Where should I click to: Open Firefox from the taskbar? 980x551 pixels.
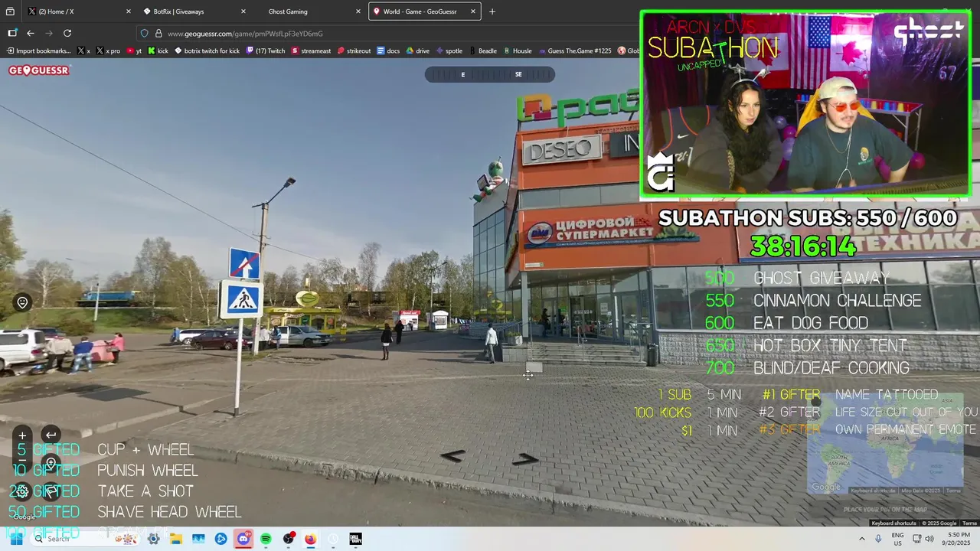[310, 539]
